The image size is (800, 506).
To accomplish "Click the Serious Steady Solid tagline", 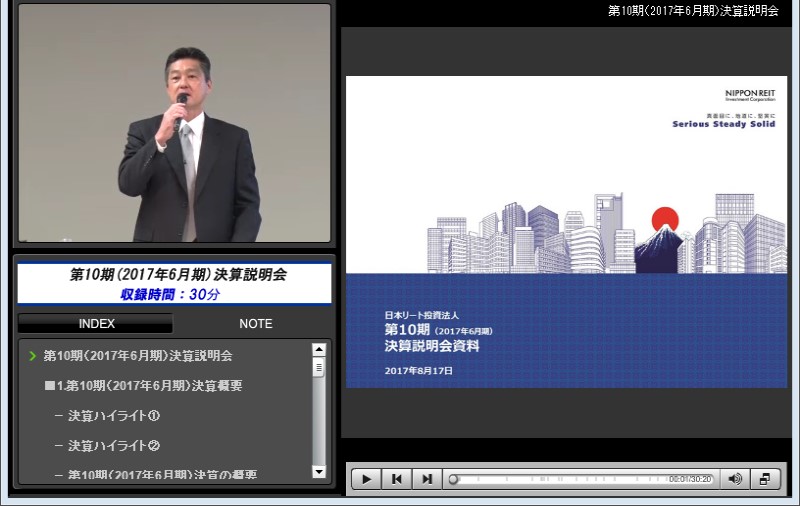I will [x=723, y=124].
